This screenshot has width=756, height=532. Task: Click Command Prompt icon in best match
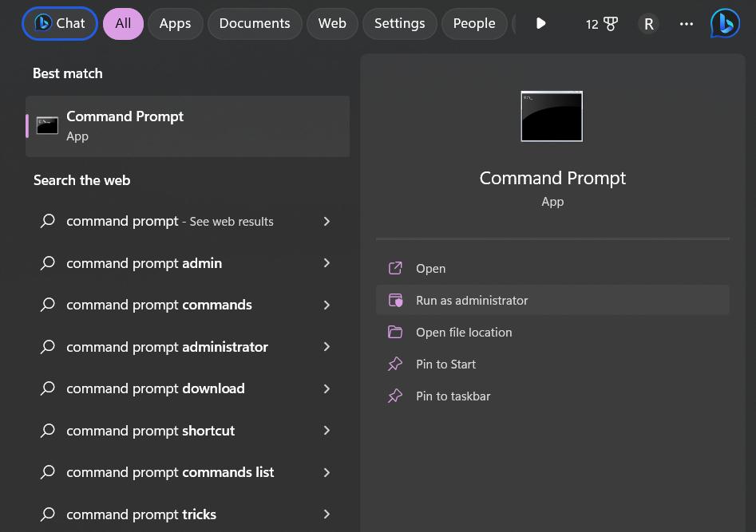pyautogui.click(x=47, y=126)
